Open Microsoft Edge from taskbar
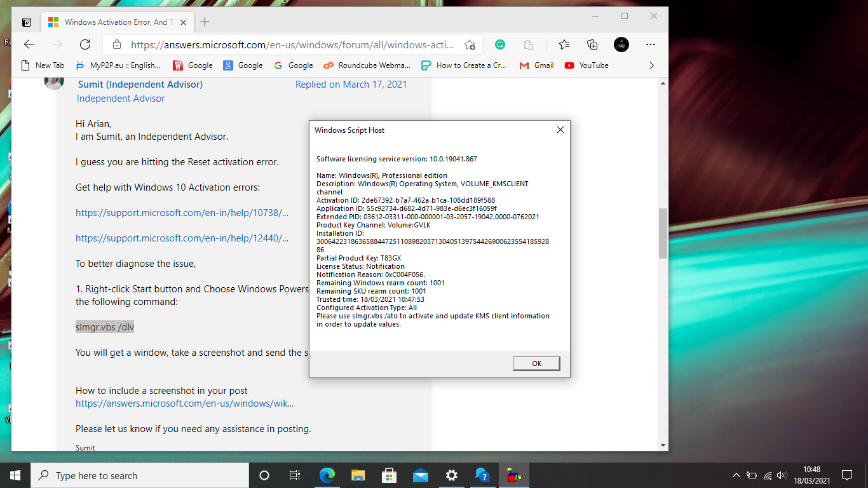The image size is (868, 488). 327,475
